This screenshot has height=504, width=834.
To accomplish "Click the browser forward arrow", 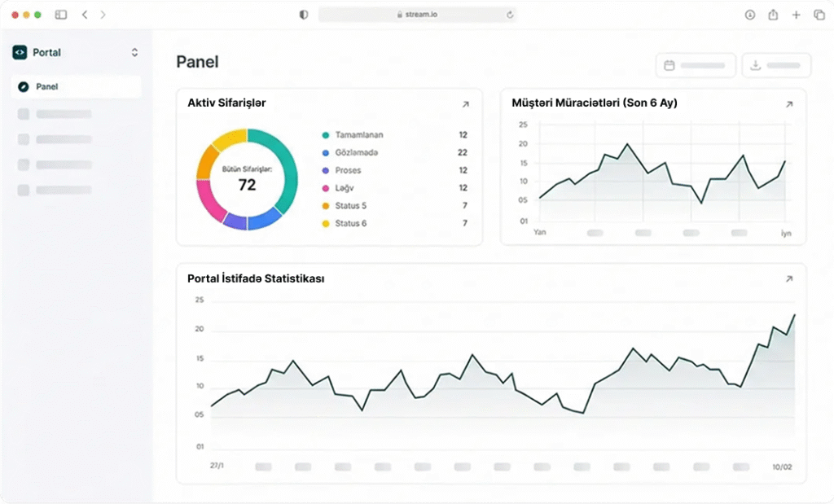I will click(x=103, y=15).
